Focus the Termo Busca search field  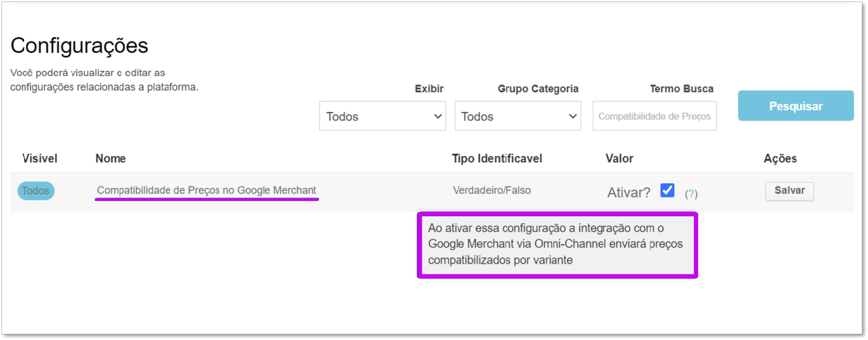click(x=655, y=116)
